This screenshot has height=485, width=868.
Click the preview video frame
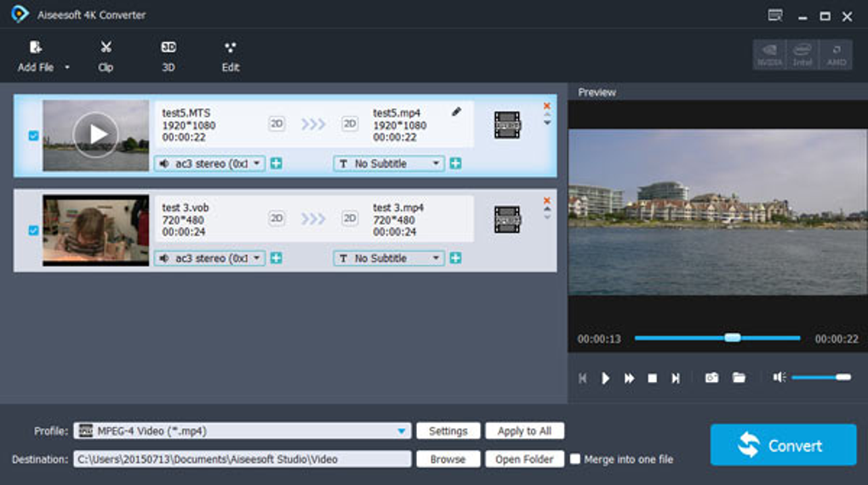pyautogui.click(x=717, y=212)
